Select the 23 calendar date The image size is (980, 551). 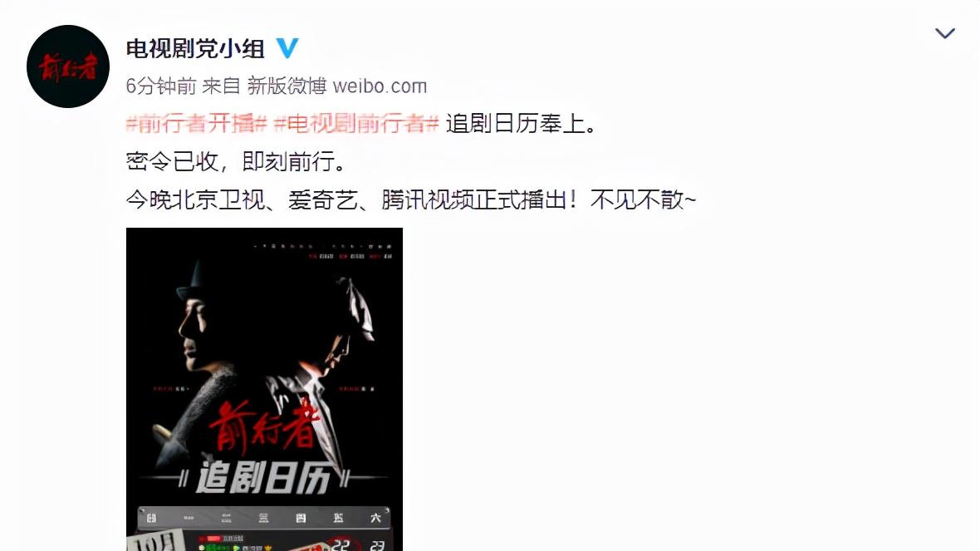(377, 545)
